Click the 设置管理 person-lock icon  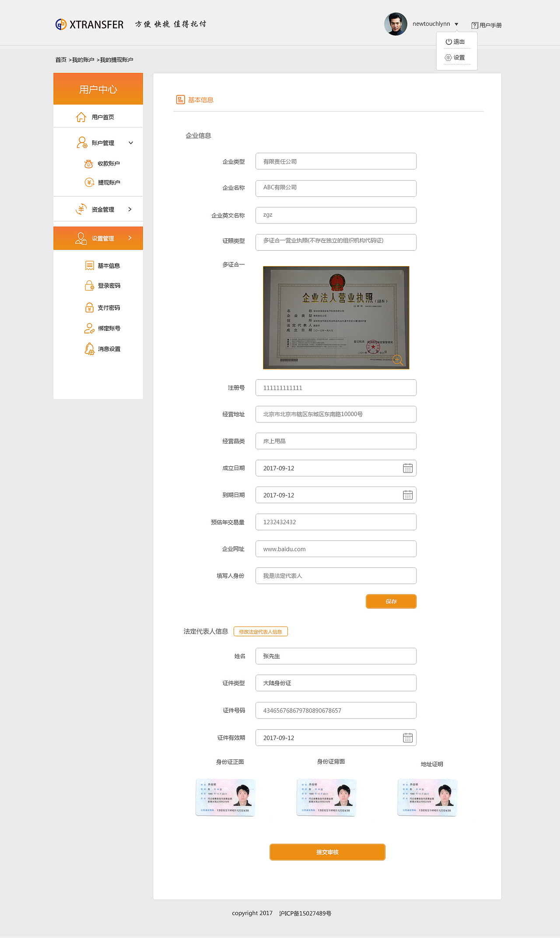(x=81, y=238)
